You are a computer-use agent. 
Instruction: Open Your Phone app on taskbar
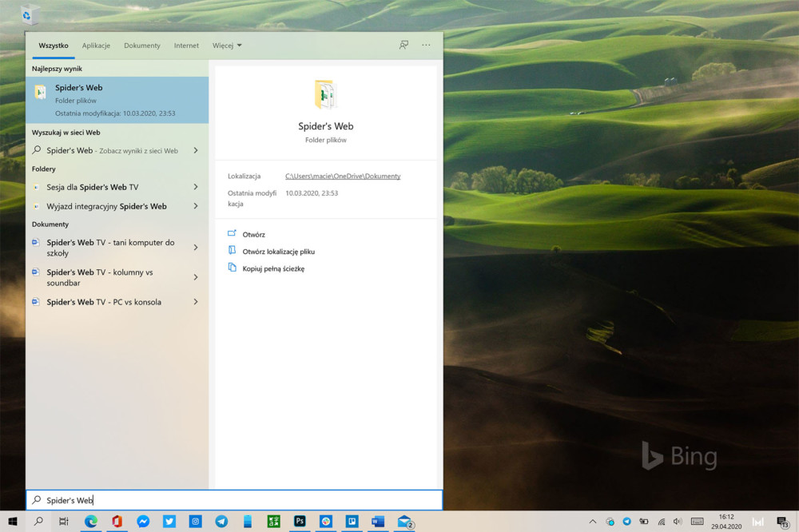(x=248, y=522)
